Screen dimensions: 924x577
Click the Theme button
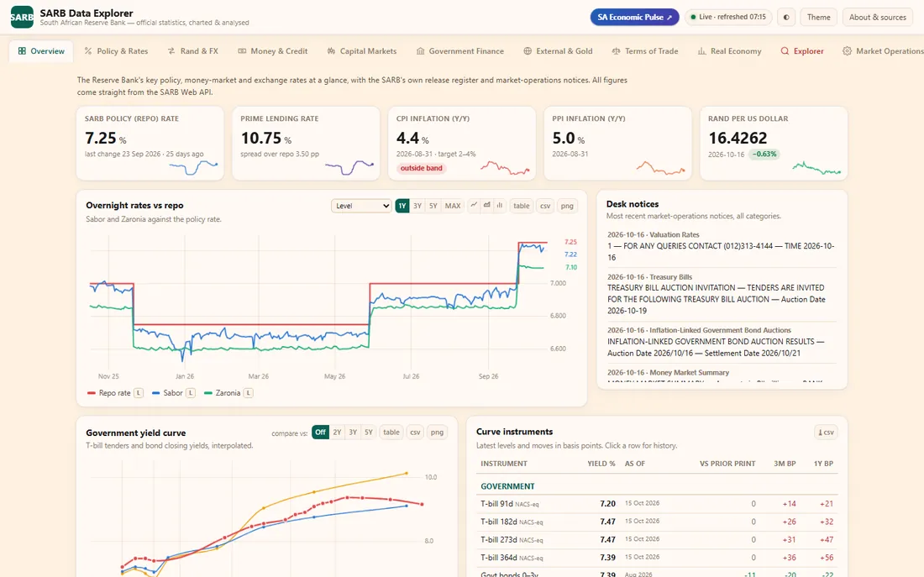tap(818, 17)
